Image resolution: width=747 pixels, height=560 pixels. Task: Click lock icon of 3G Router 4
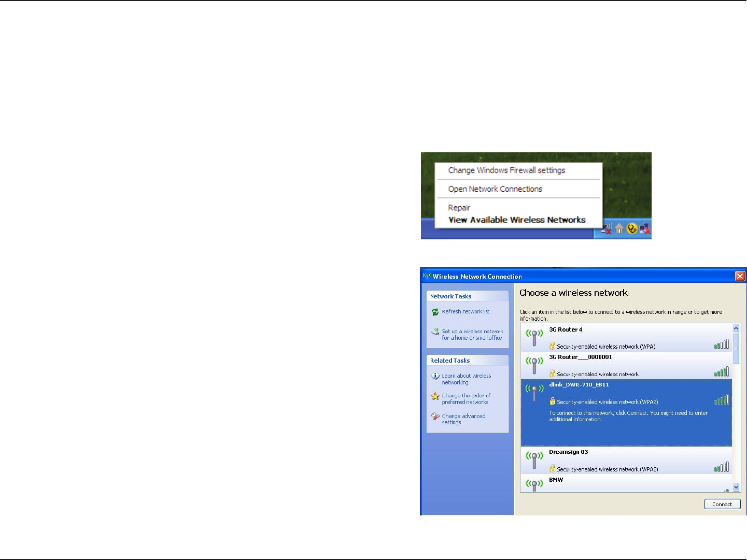click(x=552, y=346)
